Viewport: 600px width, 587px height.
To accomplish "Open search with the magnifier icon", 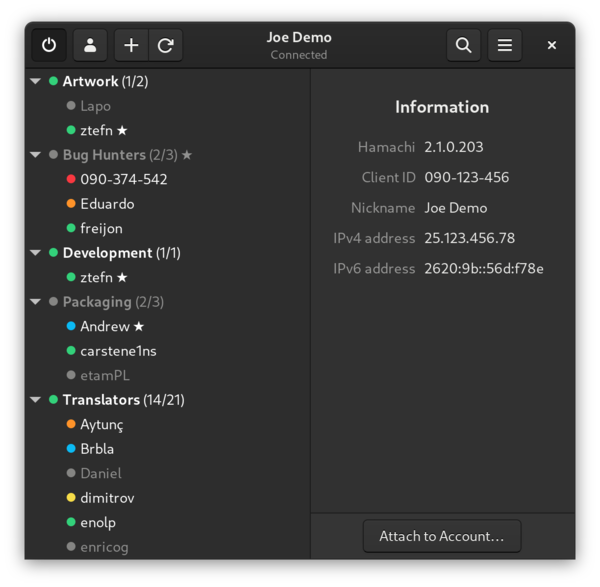I will point(463,45).
